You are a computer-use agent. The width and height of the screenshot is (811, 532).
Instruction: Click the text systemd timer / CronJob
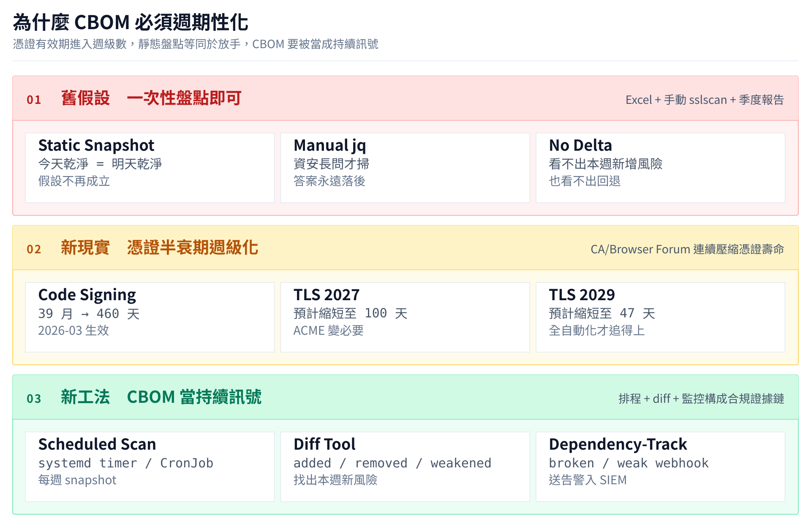click(125, 463)
